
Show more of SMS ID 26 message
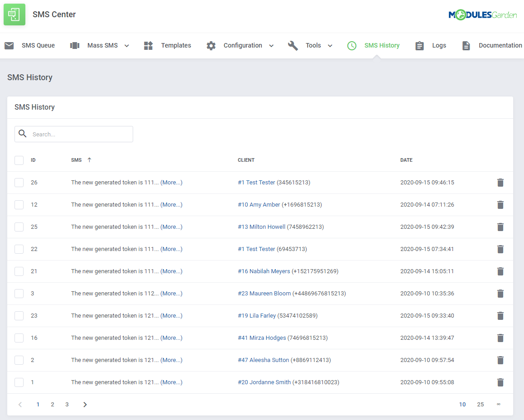pos(172,182)
